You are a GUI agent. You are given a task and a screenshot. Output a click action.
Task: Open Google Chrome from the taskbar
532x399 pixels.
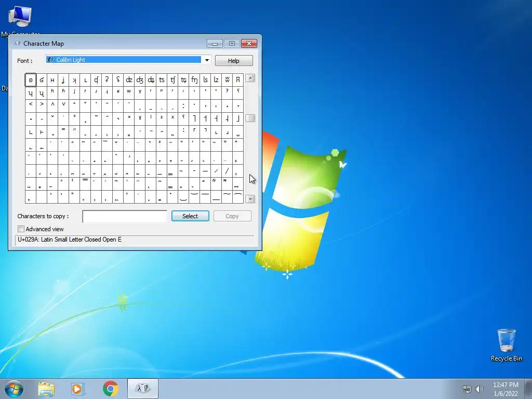111,389
